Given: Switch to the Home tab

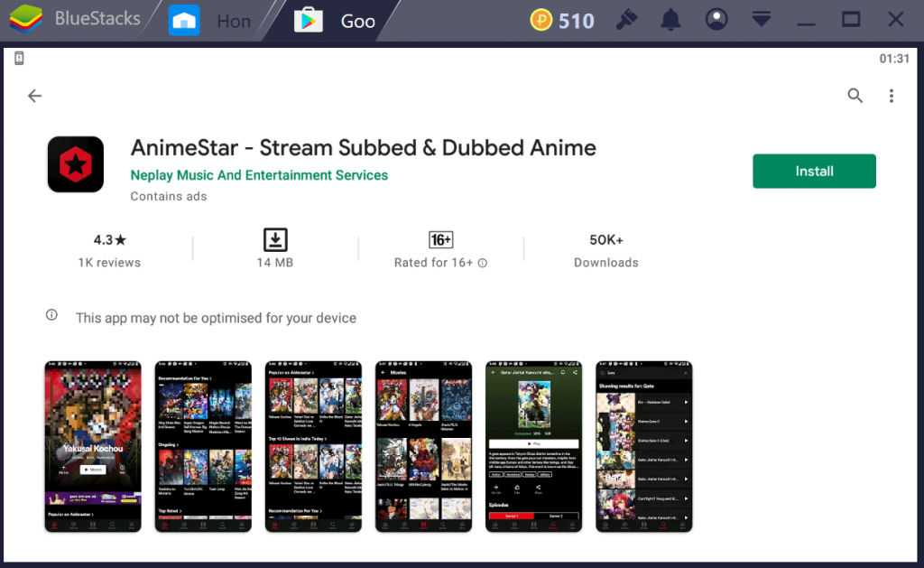Looking at the screenshot, I should [209, 21].
